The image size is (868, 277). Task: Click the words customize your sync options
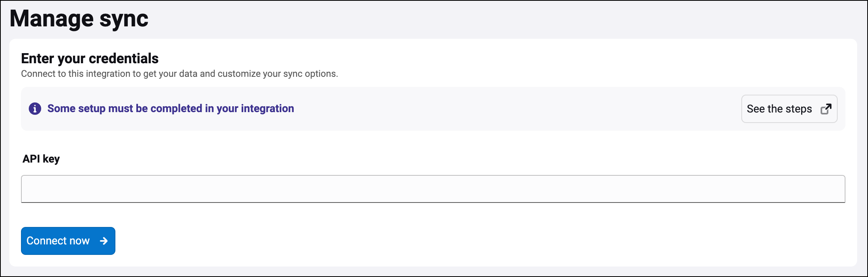(x=277, y=74)
